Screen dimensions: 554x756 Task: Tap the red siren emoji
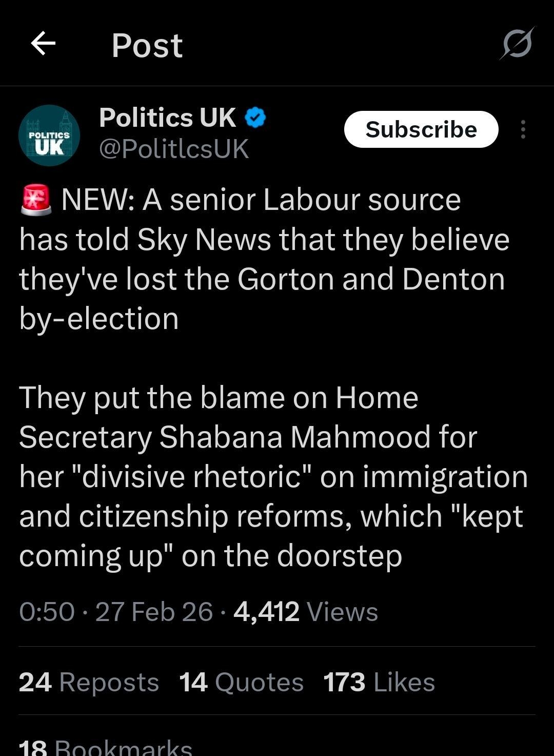point(36,200)
